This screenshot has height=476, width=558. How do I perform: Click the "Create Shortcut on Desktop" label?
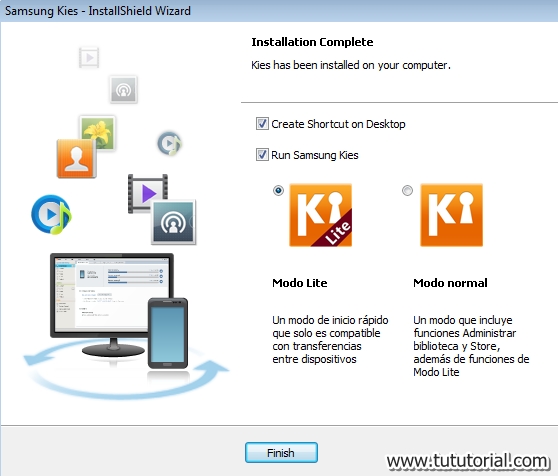(338, 124)
